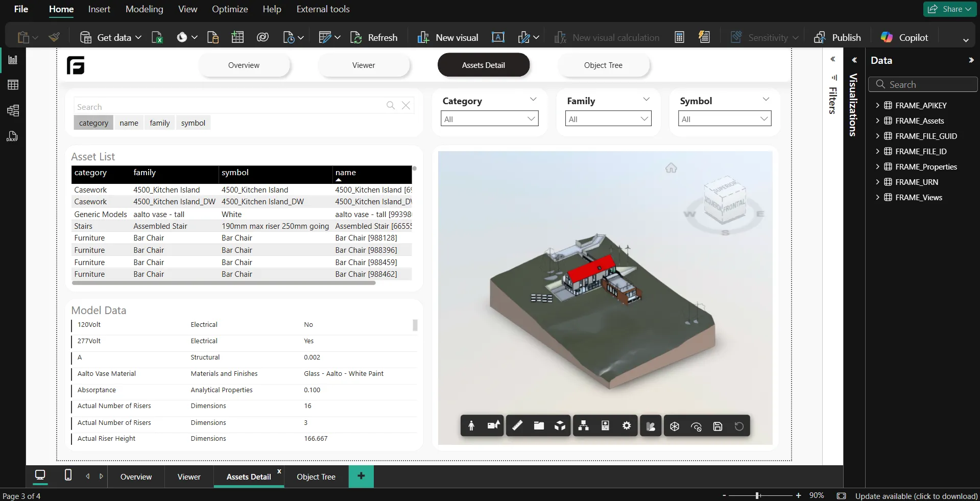Expand the FRAME_Properties table

(x=877, y=166)
